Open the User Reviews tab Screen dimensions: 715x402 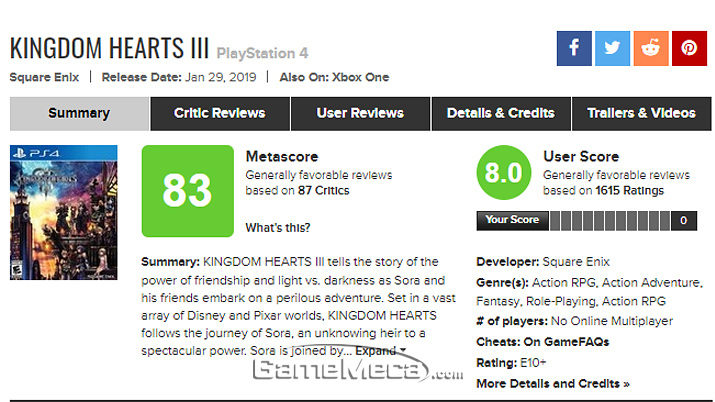360,113
